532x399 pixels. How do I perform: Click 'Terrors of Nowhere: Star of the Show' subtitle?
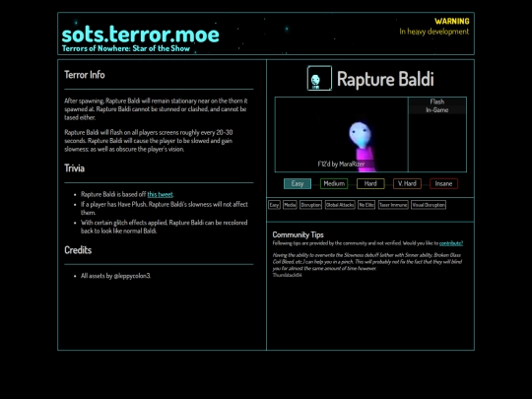pyautogui.click(x=126, y=48)
